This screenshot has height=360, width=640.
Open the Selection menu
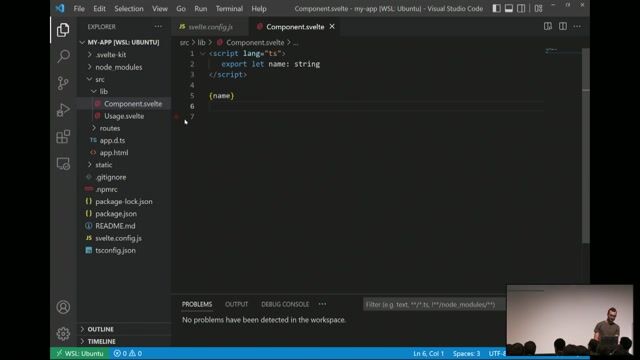[x=129, y=9]
